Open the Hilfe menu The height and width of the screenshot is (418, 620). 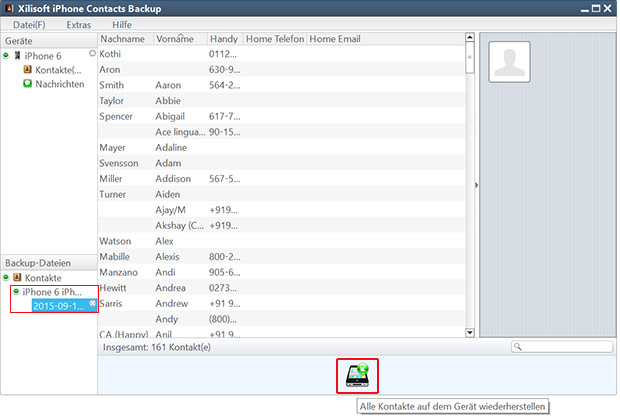[x=122, y=25]
